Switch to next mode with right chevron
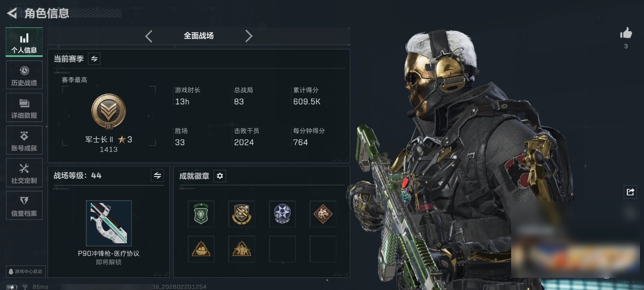This screenshot has height=290, width=644. click(x=249, y=36)
